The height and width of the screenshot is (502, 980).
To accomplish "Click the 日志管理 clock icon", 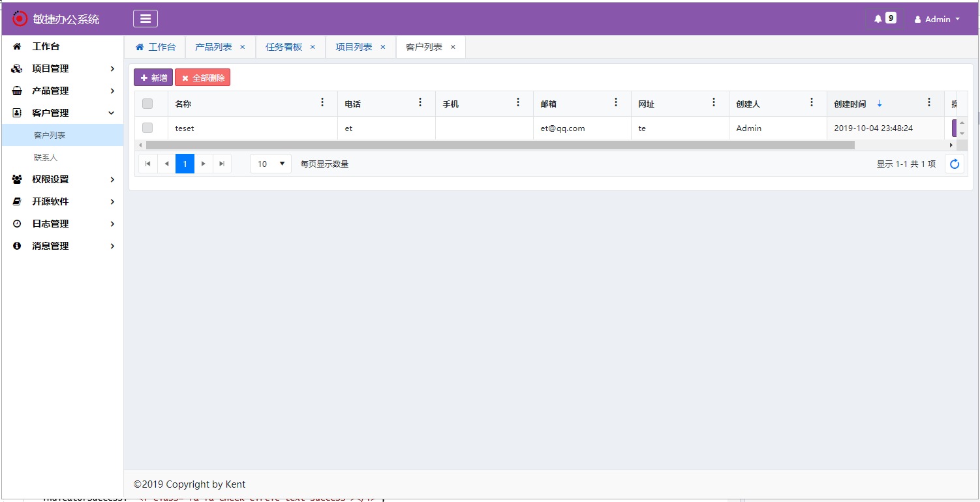I will pos(17,224).
